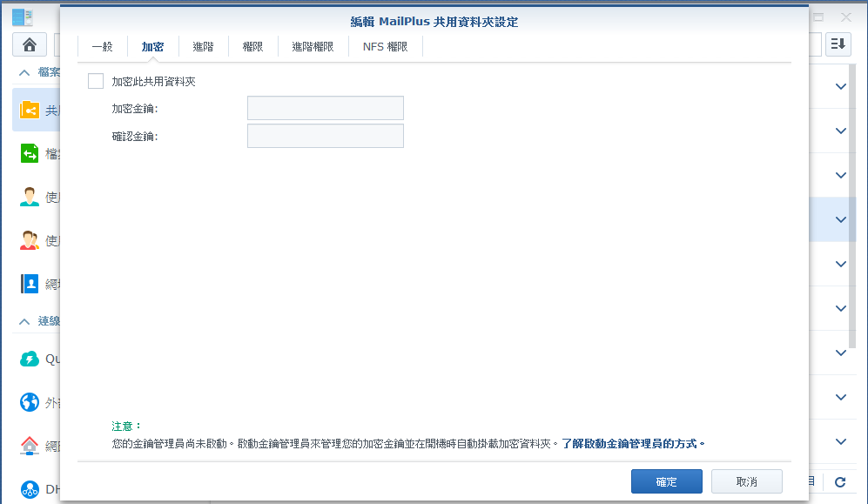Image resolution: width=868 pixels, height=504 pixels.
Task: Expand the fifth shared folder row chevron
Action: coord(841,264)
